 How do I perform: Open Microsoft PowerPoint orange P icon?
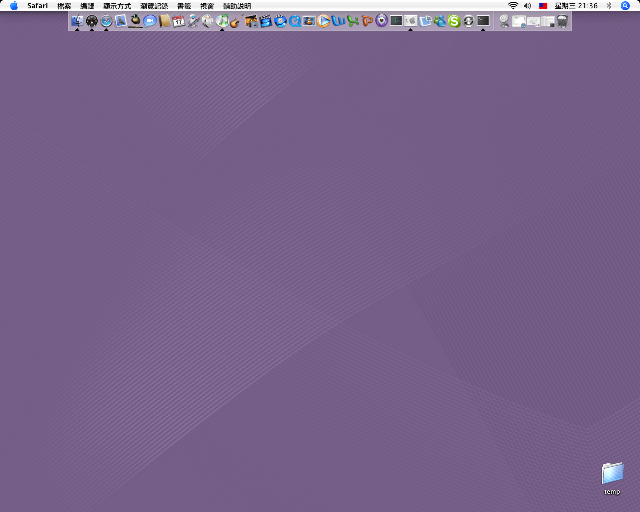pyautogui.click(x=367, y=21)
